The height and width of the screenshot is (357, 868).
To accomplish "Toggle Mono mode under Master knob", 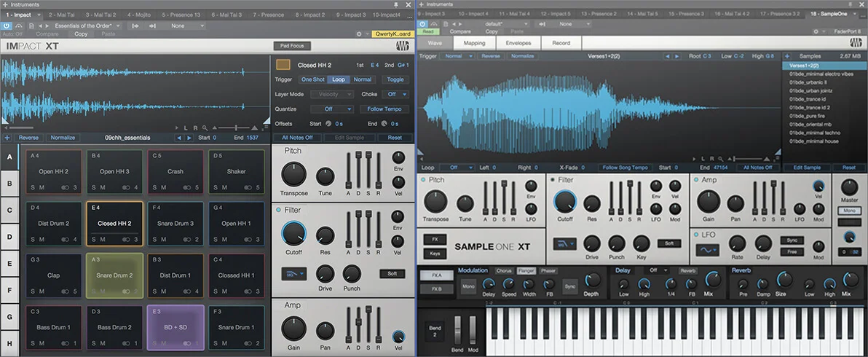I will point(848,211).
